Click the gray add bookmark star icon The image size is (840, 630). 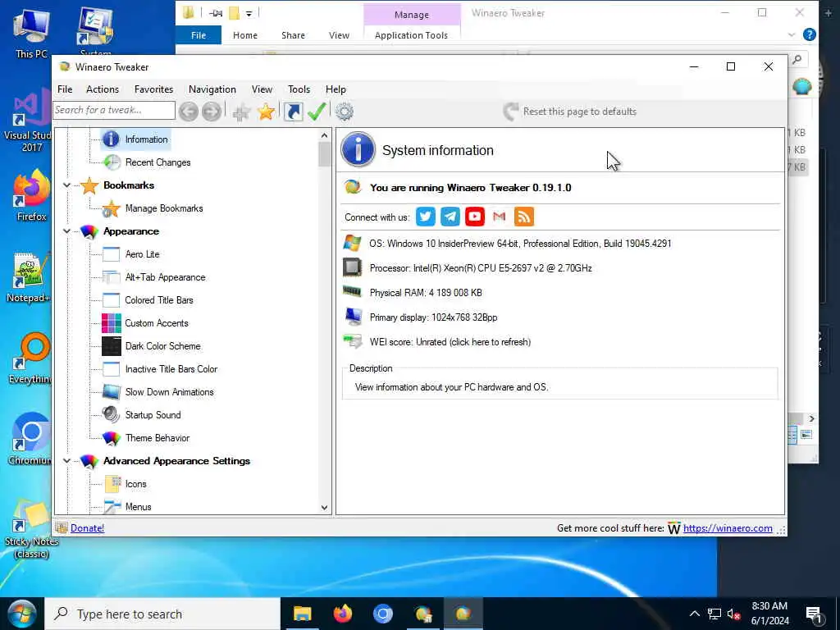(242, 112)
